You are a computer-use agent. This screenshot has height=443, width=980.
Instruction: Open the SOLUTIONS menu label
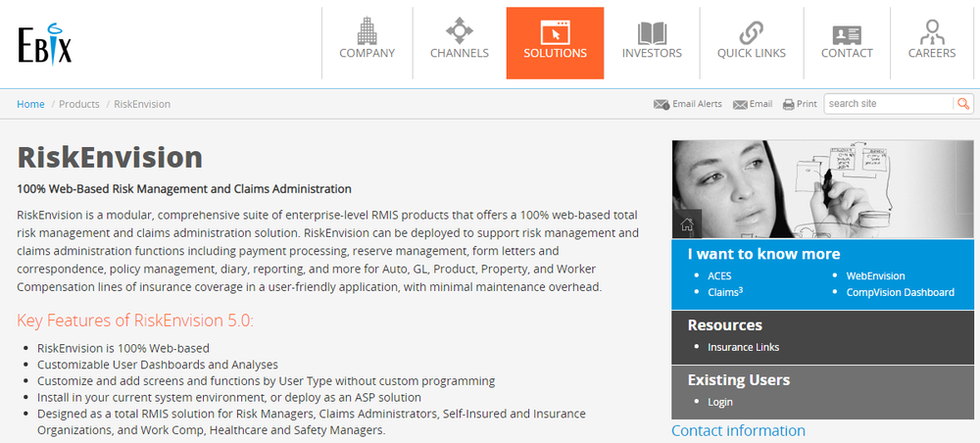pyautogui.click(x=555, y=53)
